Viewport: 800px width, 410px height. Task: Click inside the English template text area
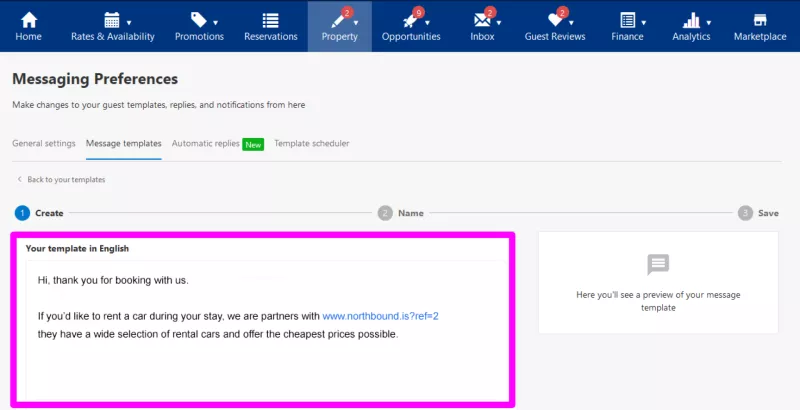(265, 330)
